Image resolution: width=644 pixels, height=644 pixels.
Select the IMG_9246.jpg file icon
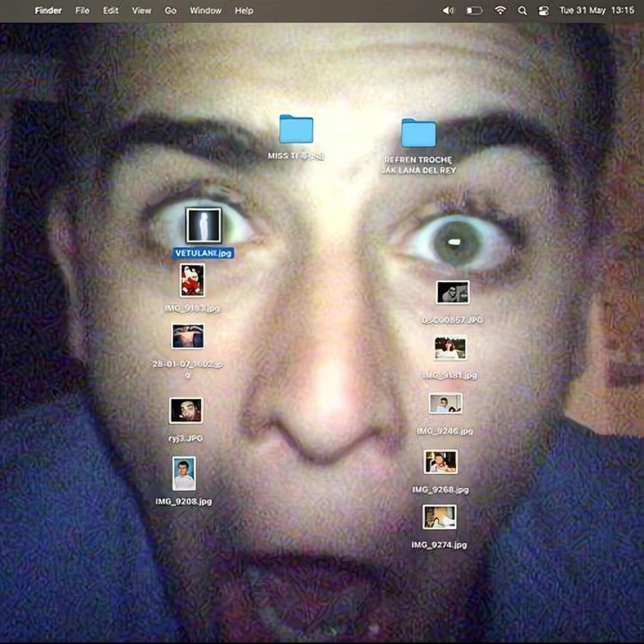(445, 404)
